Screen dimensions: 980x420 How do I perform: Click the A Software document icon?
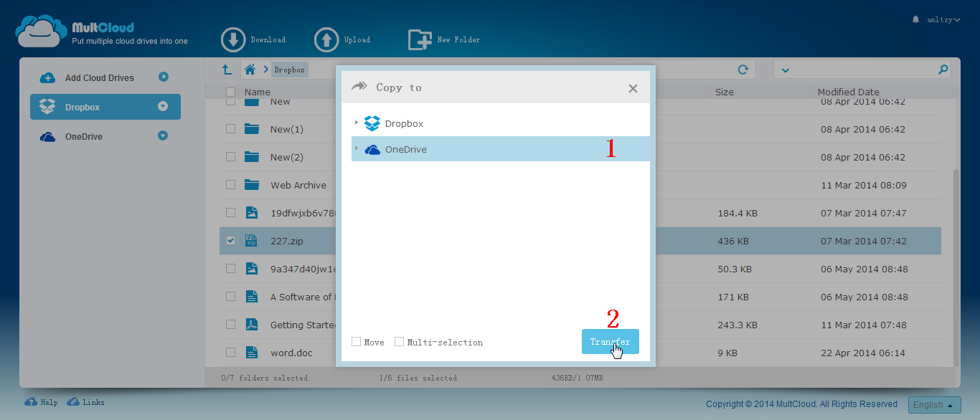[251, 297]
